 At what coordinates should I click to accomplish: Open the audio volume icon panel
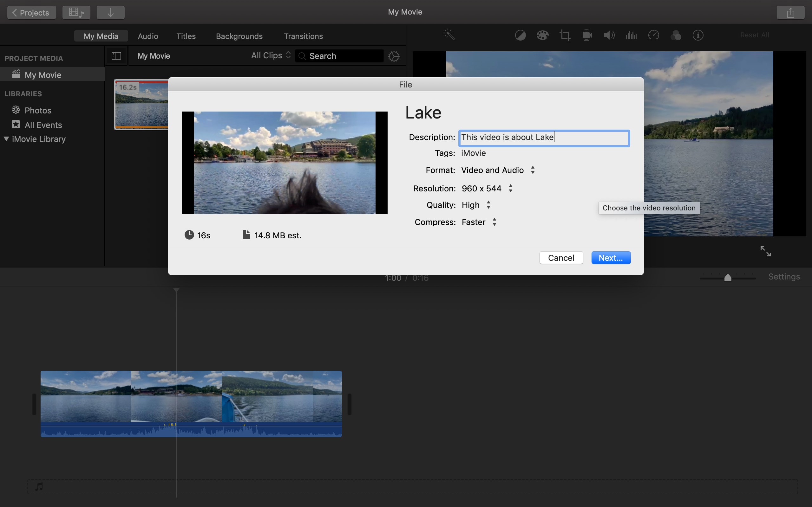click(609, 35)
